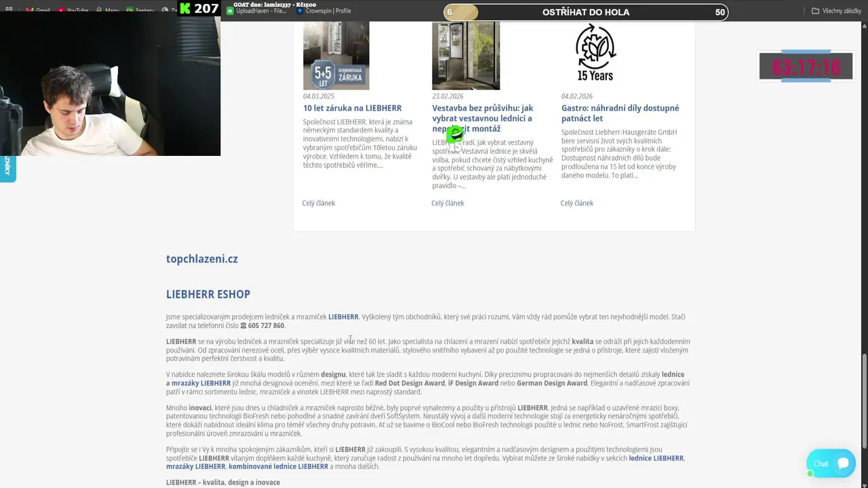Click "Celý článek" under the 10 let záruka article
The width and height of the screenshot is (868, 488).
tap(319, 203)
